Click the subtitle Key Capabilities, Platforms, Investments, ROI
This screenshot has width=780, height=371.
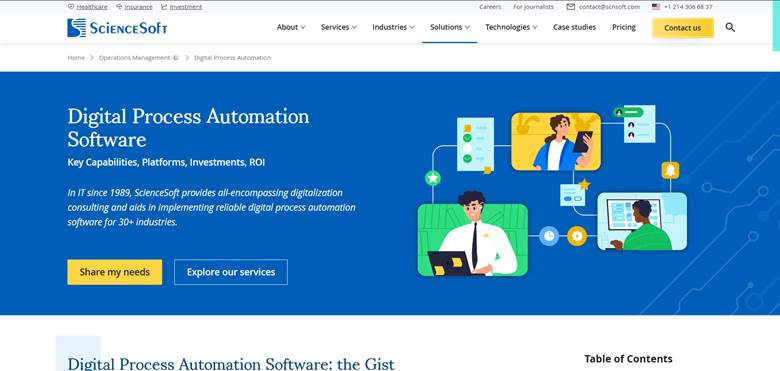166,162
